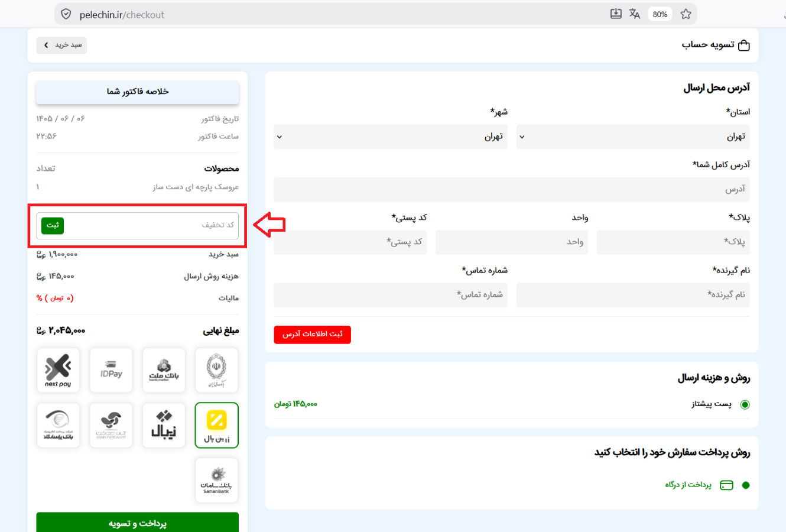
Task: Open the page translate icon
Action: coord(635,14)
